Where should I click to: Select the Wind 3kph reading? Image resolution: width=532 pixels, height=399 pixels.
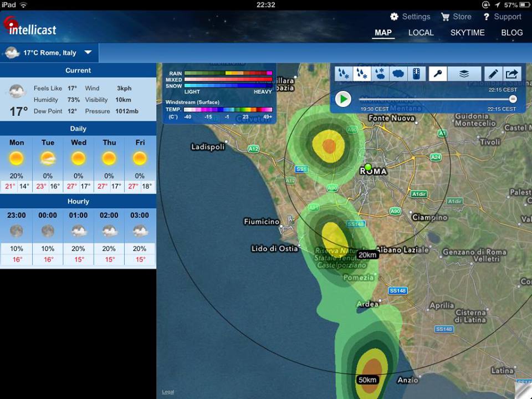tap(108, 88)
